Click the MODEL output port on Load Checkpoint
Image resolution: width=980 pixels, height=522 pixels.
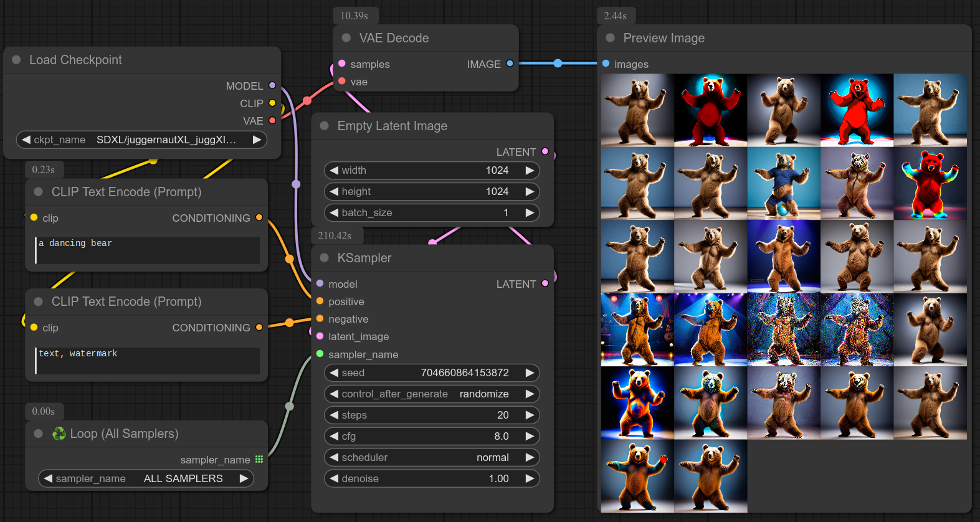tap(272, 85)
